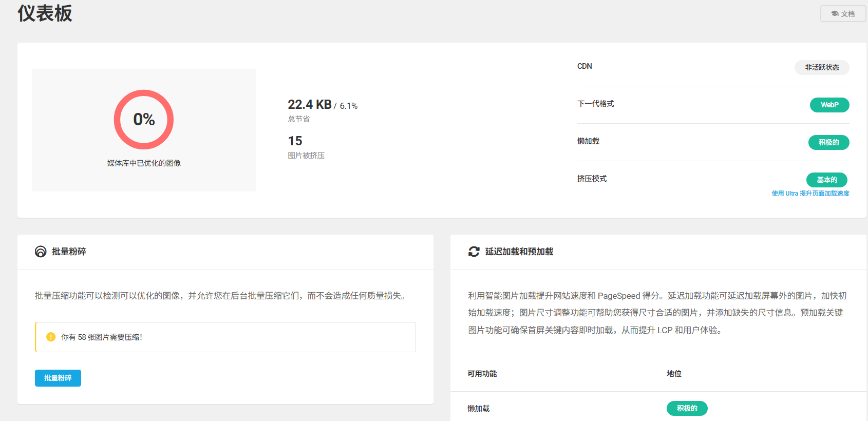Viewport: 868px width, 421px height.
Task: Click the 你有 58 张图片需要压缩 notice
Action: (x=102, y=337)
